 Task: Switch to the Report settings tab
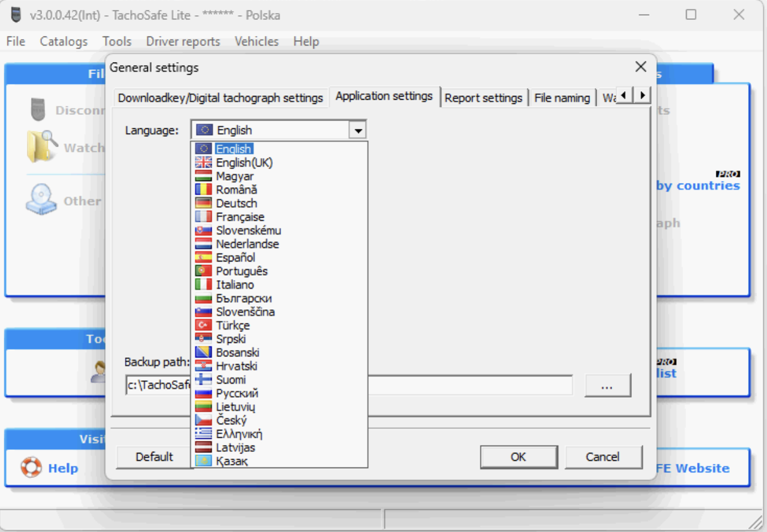click(483, 98)
